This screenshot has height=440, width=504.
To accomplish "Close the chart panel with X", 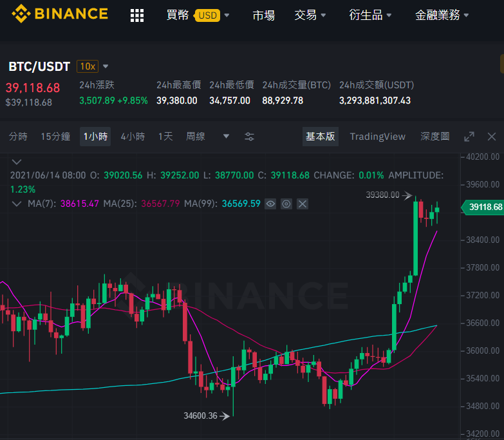I will click(x=492, y=137).
